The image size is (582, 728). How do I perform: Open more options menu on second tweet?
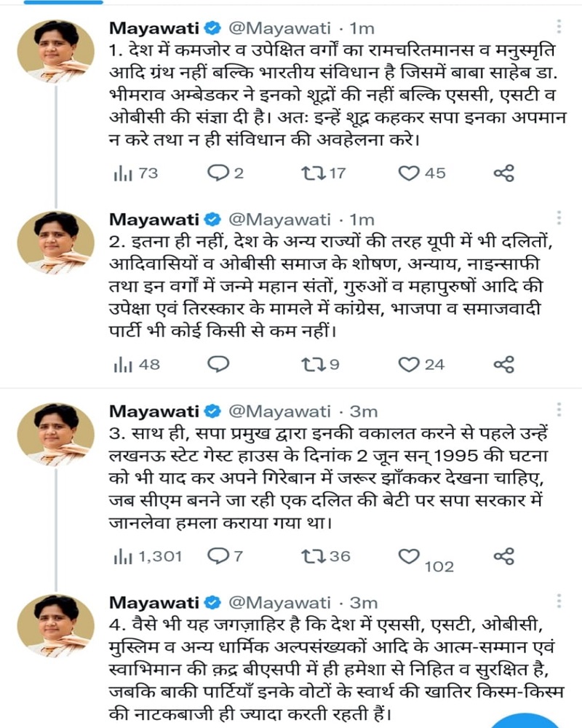(559, 218)
